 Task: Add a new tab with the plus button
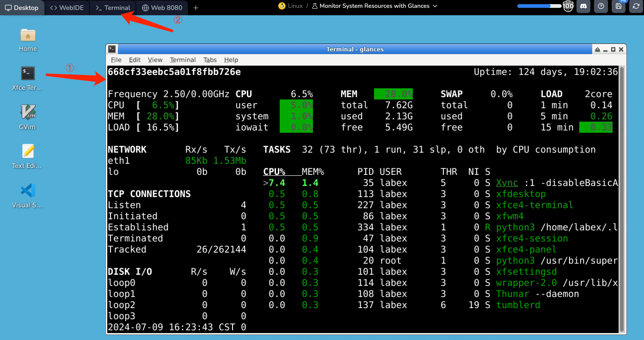click(196, 8)
